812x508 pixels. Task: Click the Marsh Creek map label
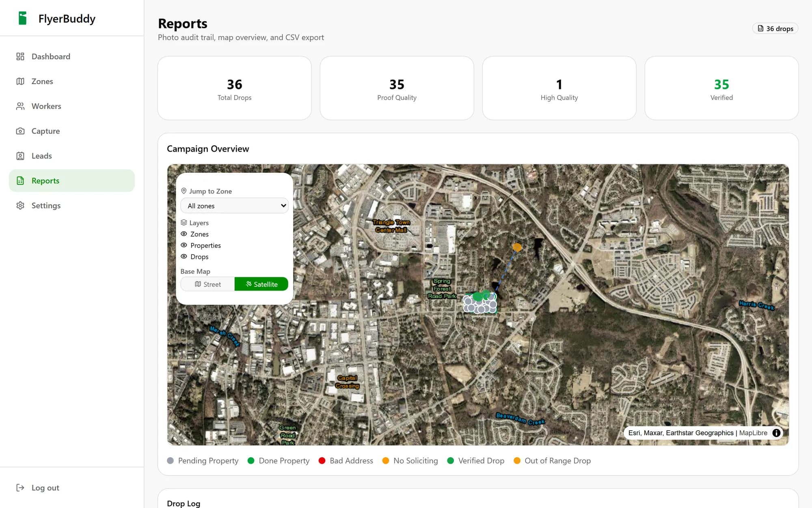click(225, 336)
